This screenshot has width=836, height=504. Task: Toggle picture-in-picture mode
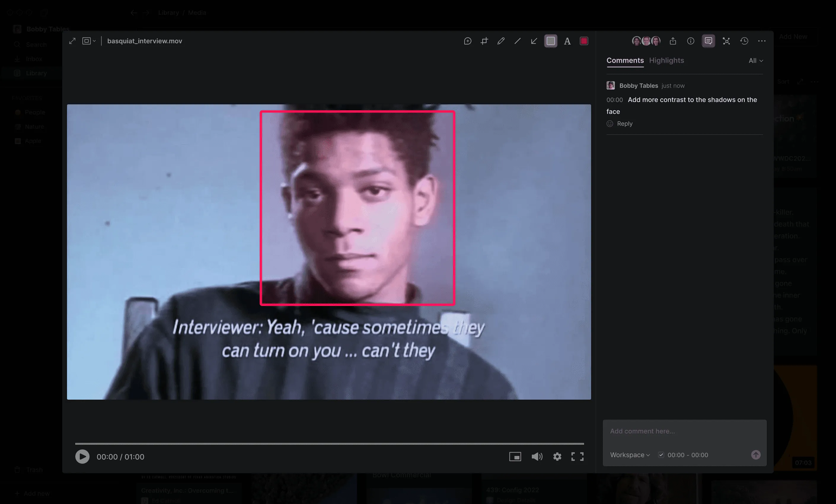(515, 457)
